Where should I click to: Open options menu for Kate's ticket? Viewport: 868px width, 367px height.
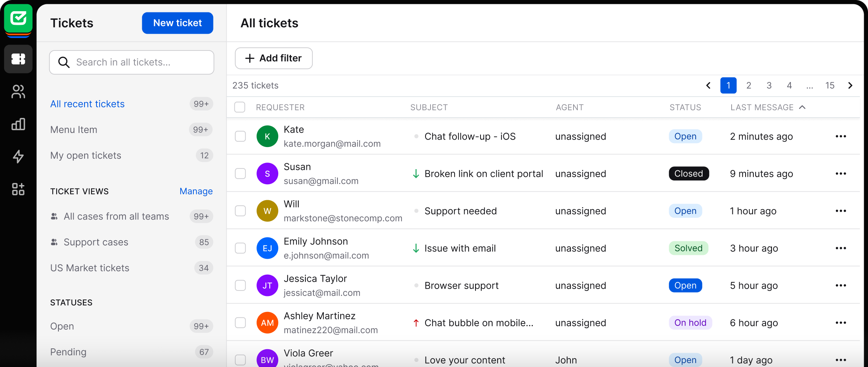pos(840,136)
